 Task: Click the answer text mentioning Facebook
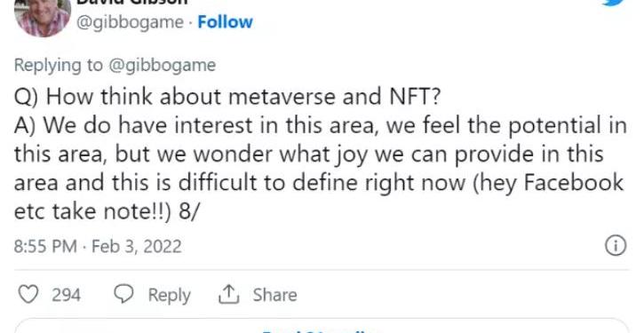[321, 169]
